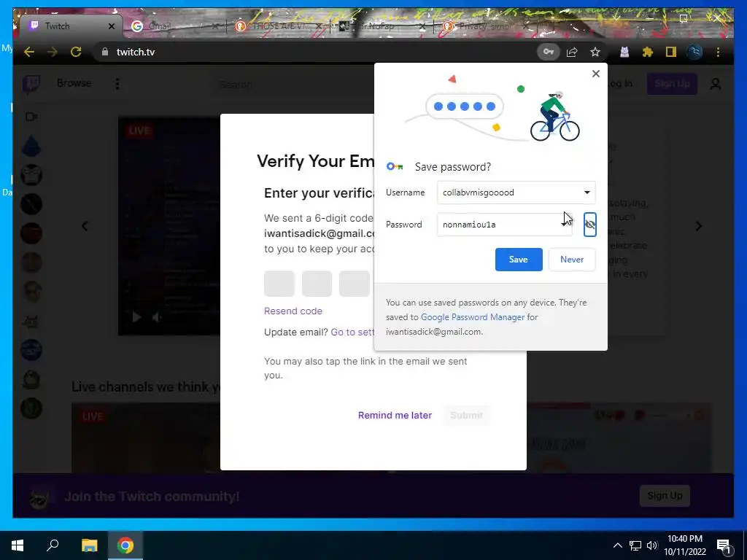
Task: Open the extensions puzzle icon
Action: (648, 52)
